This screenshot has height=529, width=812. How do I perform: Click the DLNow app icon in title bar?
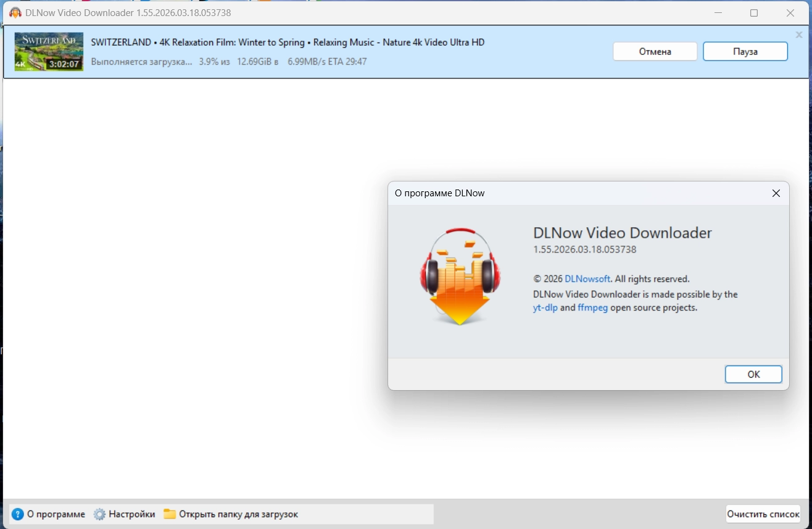(x=15, y=12)
